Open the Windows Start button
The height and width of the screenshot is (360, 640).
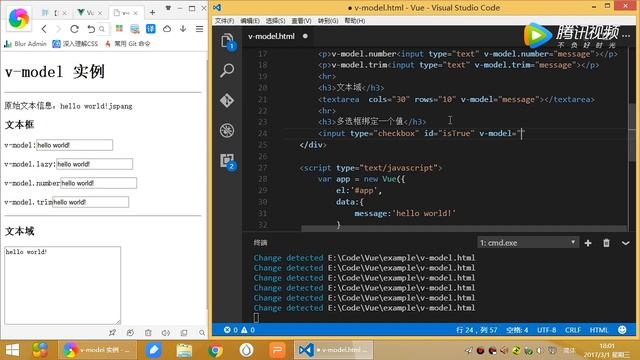tap(12, 350)
